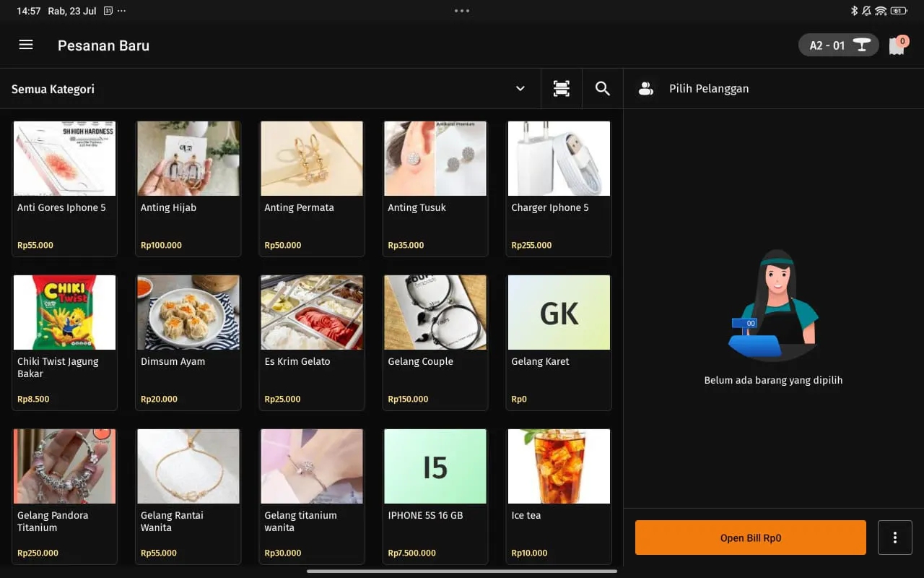Open the three-dot more options button

(x=894, y=538)
